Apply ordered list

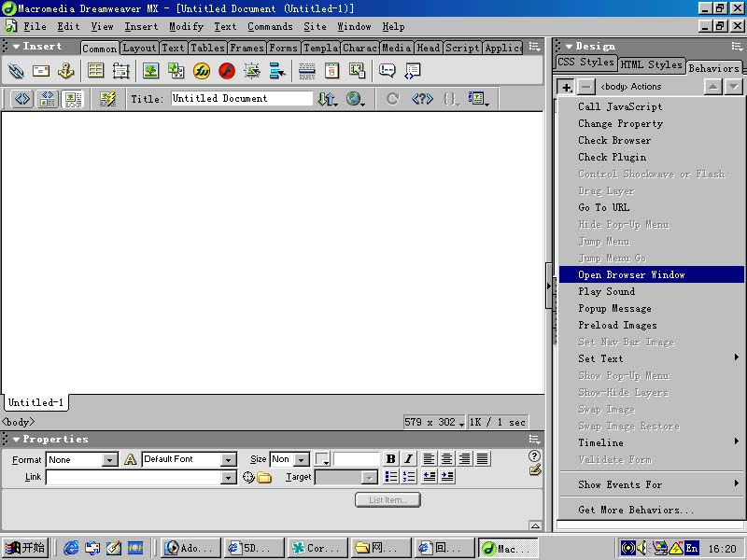409,477
